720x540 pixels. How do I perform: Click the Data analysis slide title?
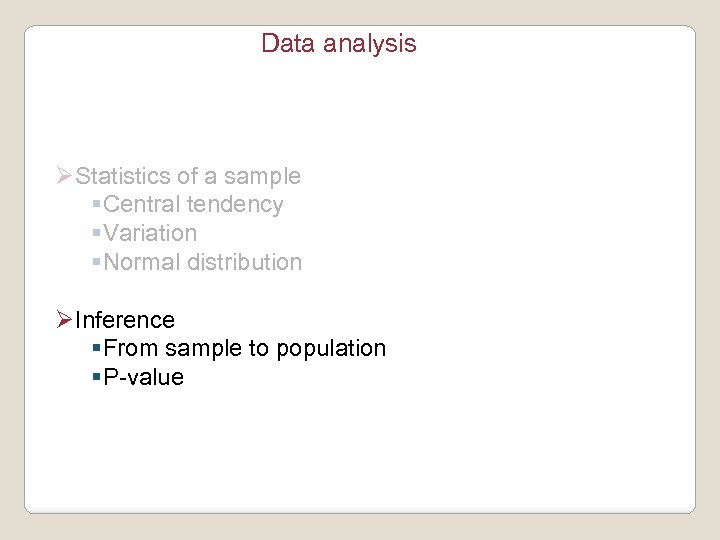(338, 44)
